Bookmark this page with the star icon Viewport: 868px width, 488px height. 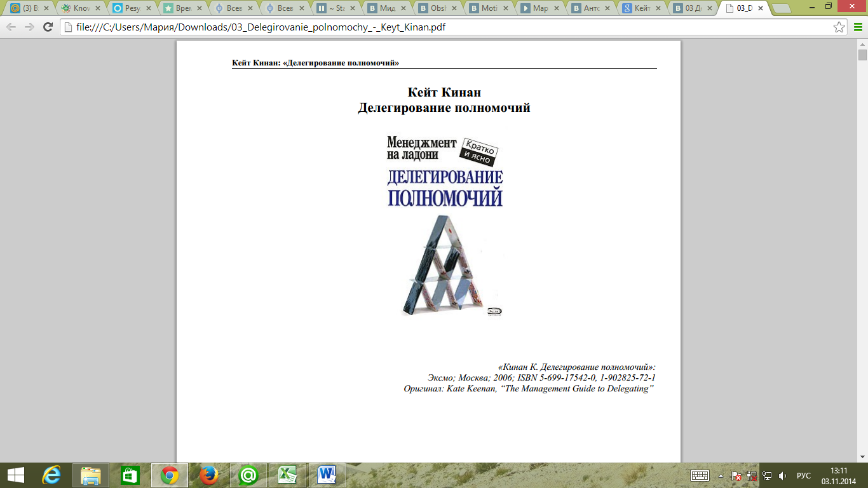pyautogui.click(x=839, y=27)
